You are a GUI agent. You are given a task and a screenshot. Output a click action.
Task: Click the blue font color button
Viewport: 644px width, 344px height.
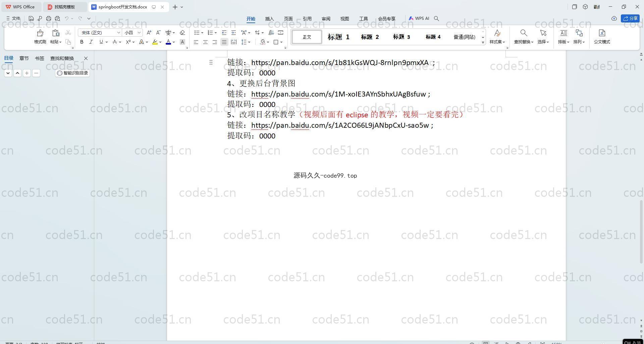click(168, 42)
